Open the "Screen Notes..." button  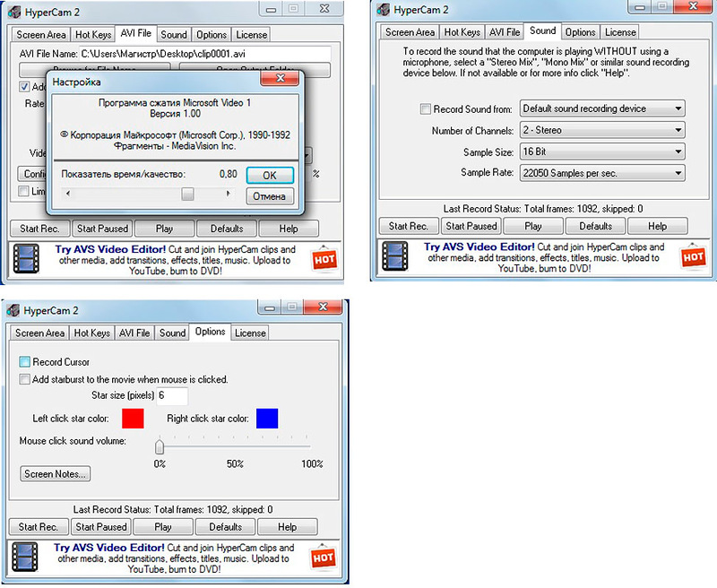pos(55,473)
